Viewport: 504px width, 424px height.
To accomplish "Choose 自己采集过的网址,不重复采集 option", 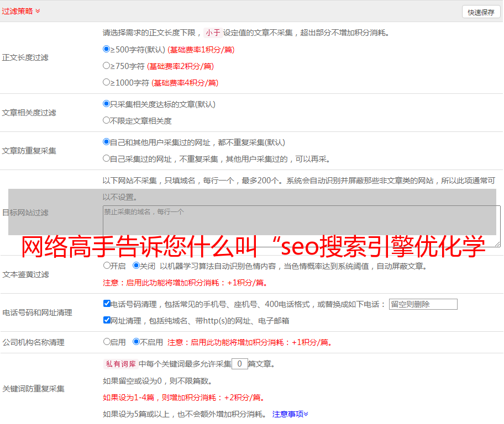I will coord(107,158).
